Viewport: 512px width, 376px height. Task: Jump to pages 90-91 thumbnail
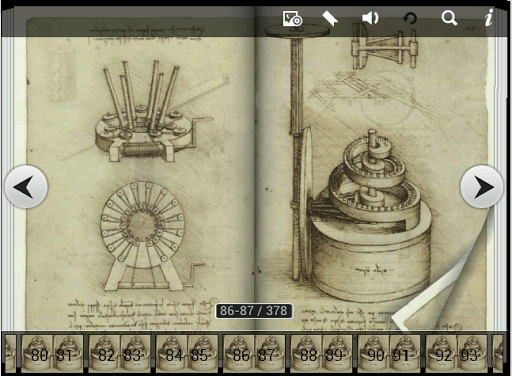coord(389,354)
